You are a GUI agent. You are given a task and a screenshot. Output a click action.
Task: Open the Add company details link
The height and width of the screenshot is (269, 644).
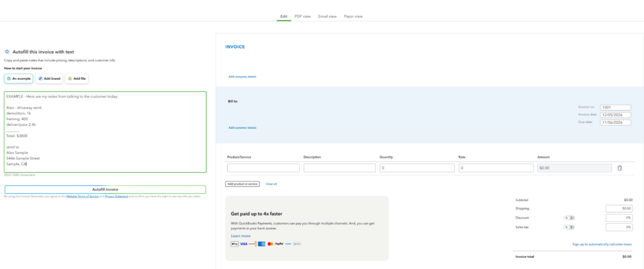tap(242, 77)
